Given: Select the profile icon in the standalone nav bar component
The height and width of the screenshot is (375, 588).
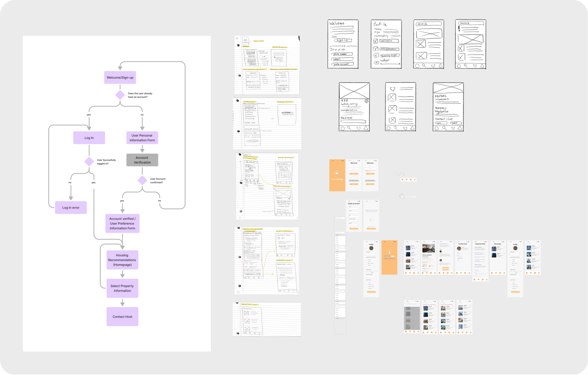Looking at the screenshot, I should [415, 180].
